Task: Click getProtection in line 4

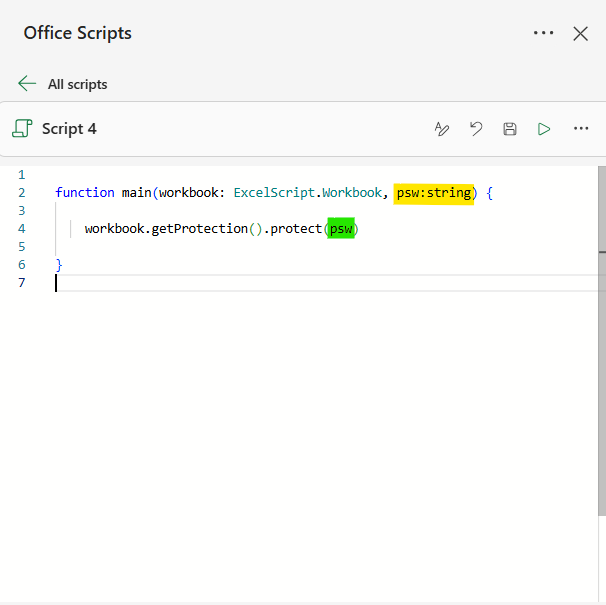Action: (x=199, y=228)
